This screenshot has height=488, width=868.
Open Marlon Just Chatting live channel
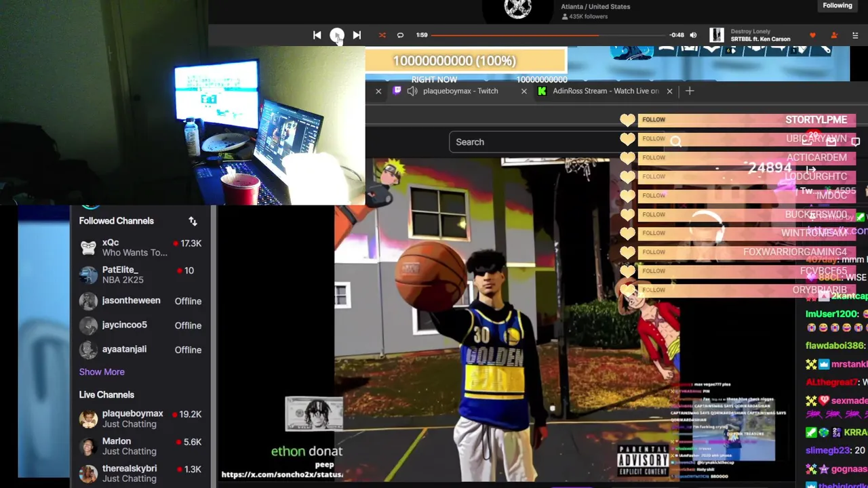(140, 446)
